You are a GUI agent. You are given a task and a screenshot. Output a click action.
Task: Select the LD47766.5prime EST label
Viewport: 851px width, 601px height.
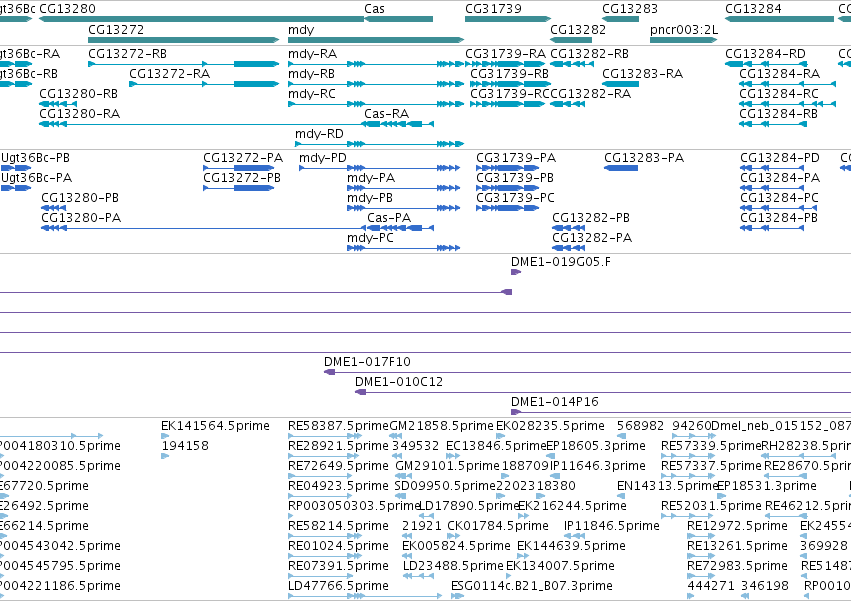click(x=339, y=586)
